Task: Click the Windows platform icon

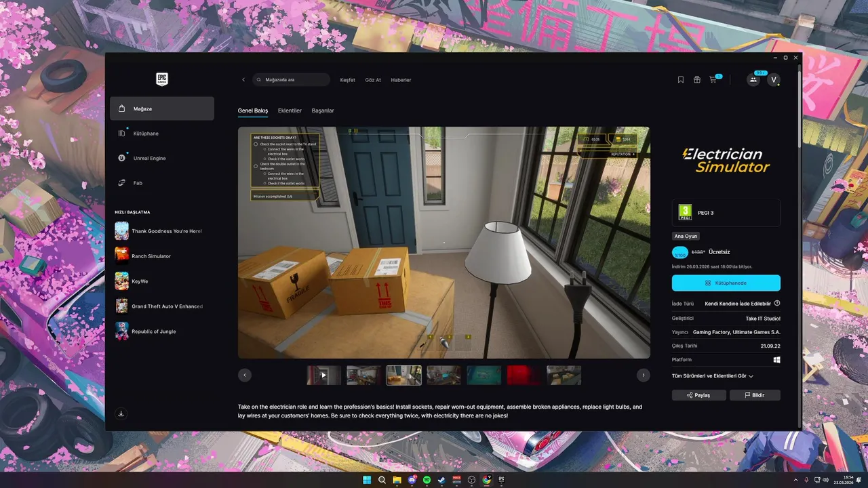Action: pyautogui.click(x=777, y=360)
